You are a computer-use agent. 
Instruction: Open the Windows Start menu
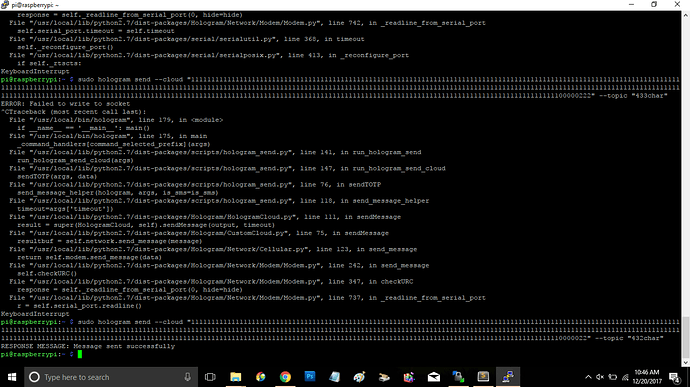(x=12, y=377)
